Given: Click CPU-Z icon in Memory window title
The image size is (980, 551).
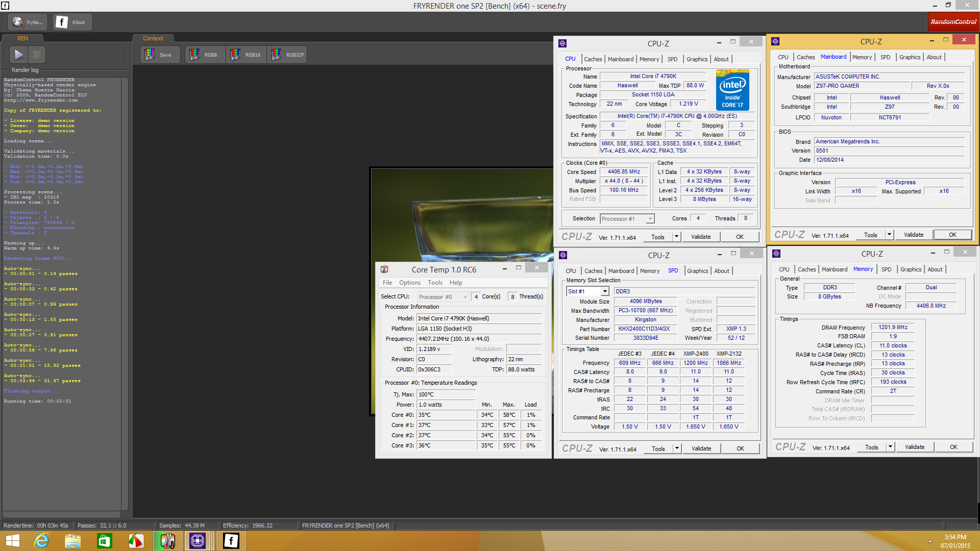Looking at the screenshot, I should click(776, 254).
